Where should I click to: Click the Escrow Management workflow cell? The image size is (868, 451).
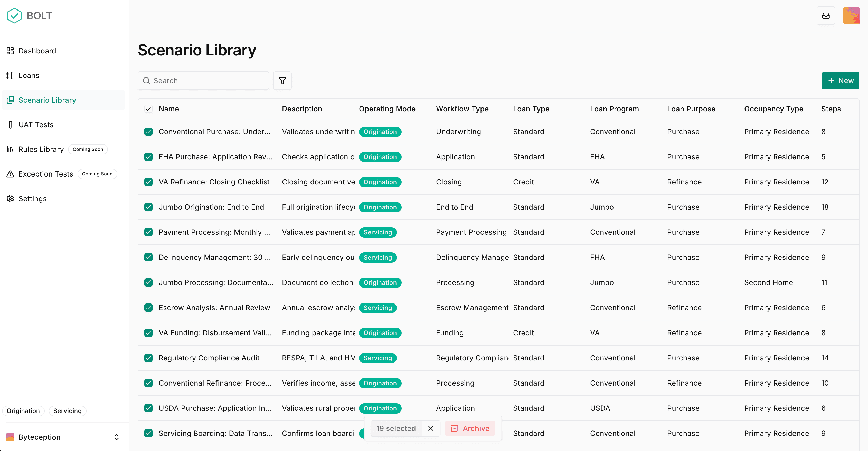coord(472,307)
